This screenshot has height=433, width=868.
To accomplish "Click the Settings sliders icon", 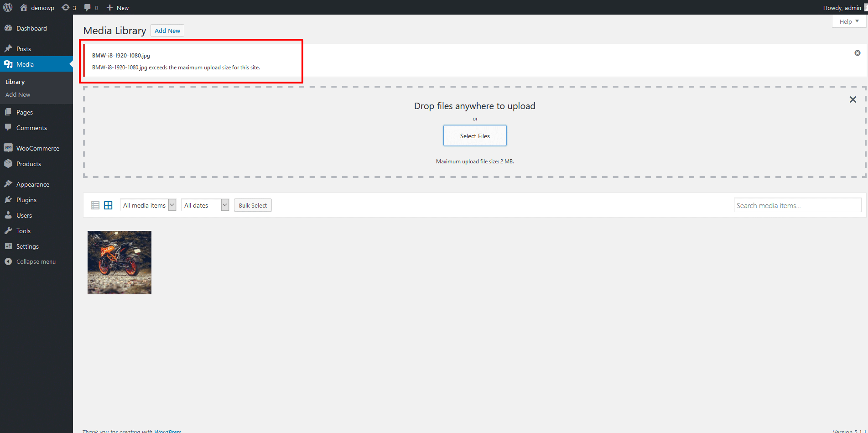I will click(x=8, y=246).
